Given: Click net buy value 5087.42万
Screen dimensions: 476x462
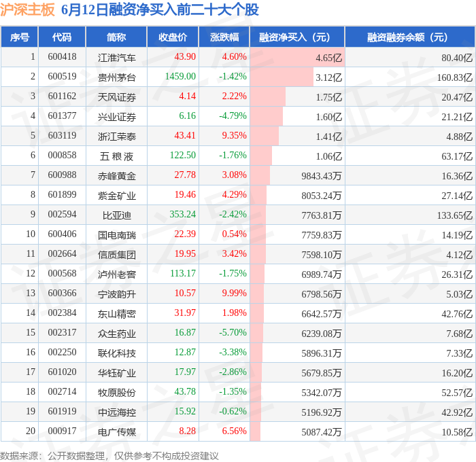Looking at the screenshot, I should click(x=322, y=432).
